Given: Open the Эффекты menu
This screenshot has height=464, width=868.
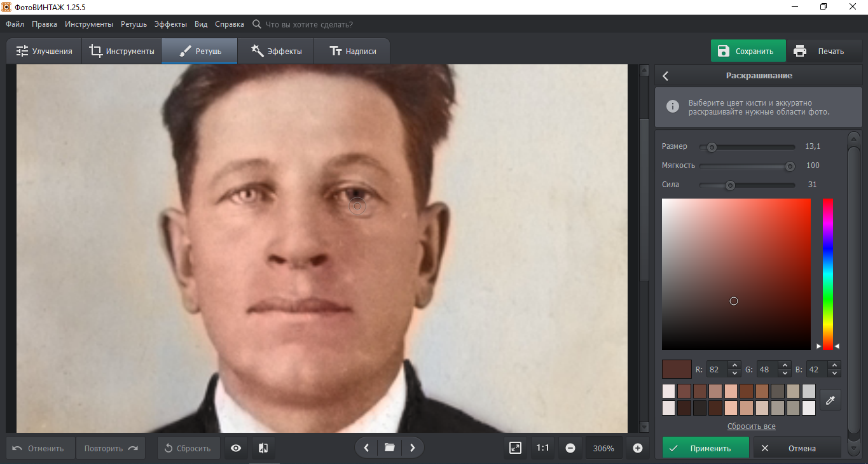Looking at the screenshot, I should click(x=170, y=24).
